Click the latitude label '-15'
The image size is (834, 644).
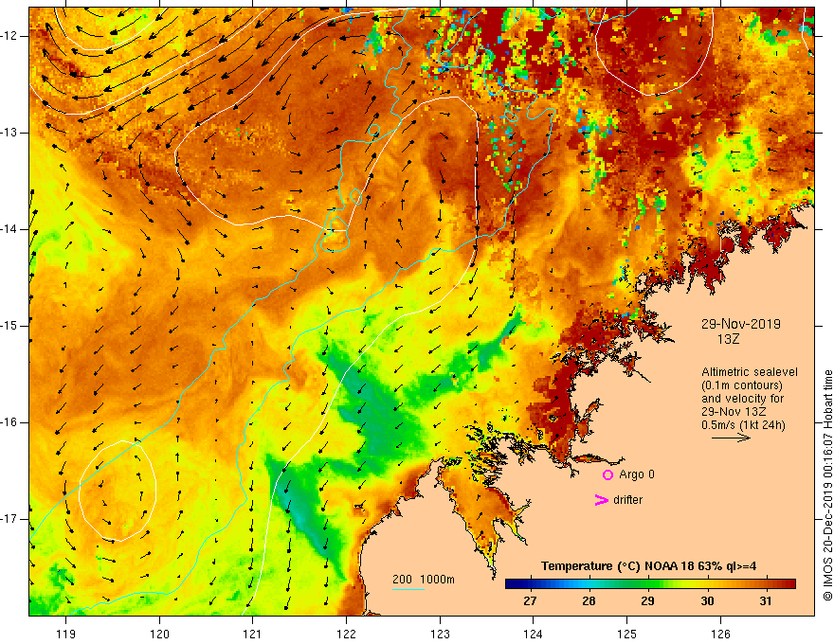tap(9, 326)
